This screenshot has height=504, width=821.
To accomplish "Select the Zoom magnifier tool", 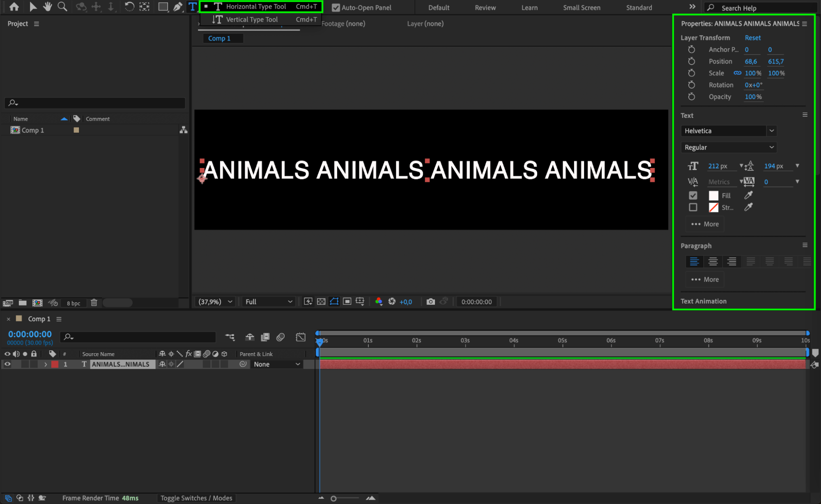I will click(62, 7).
